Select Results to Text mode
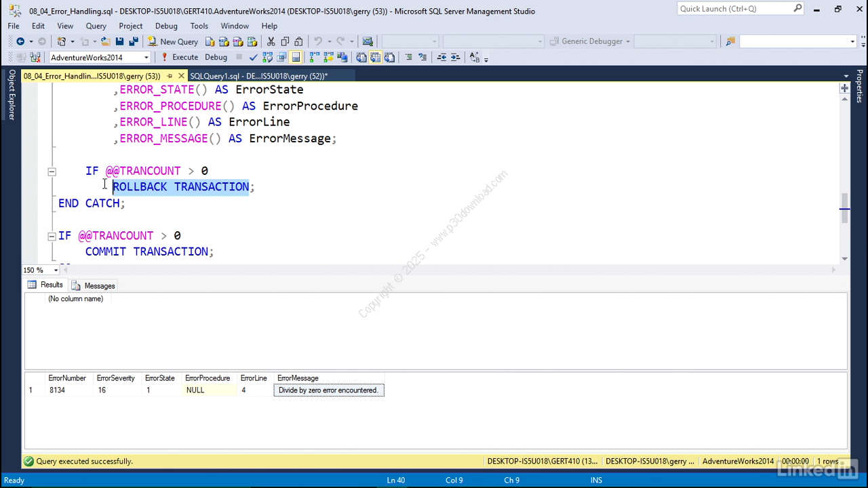The image size is (868, 488). point(361,57)
